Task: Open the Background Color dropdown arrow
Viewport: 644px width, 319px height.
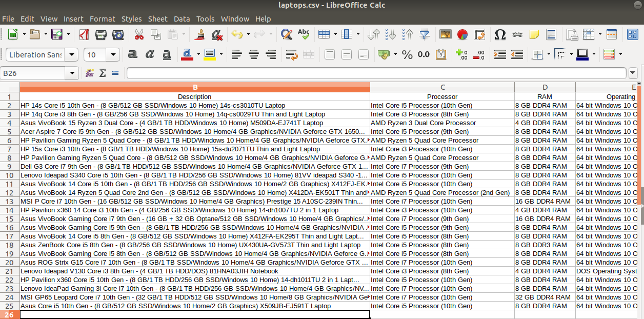Action: [221, 54]
